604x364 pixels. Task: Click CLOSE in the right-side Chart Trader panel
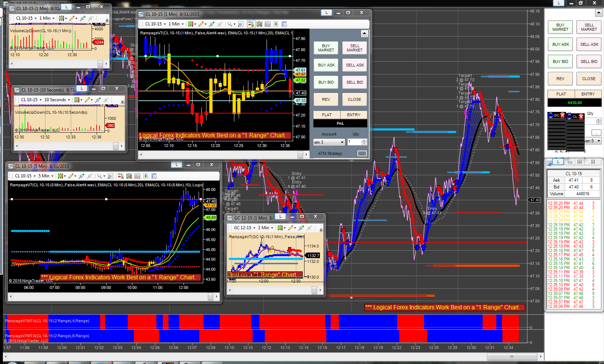[589, 79]
